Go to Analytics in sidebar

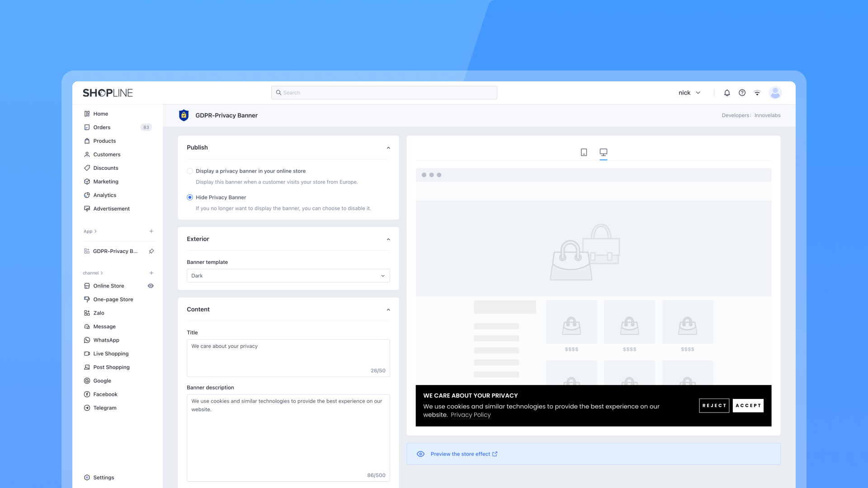point(104,195)
